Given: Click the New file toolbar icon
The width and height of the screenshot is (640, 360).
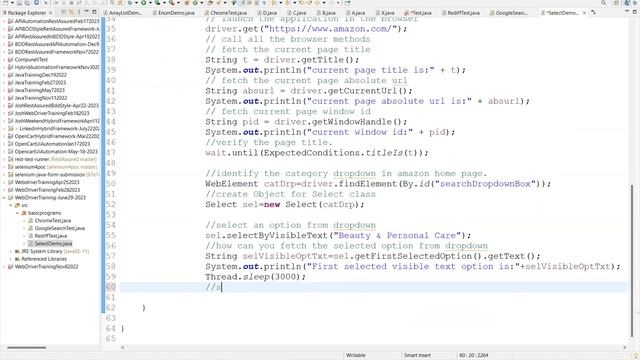Looking at the screenshot, I should tap(6, 3).
